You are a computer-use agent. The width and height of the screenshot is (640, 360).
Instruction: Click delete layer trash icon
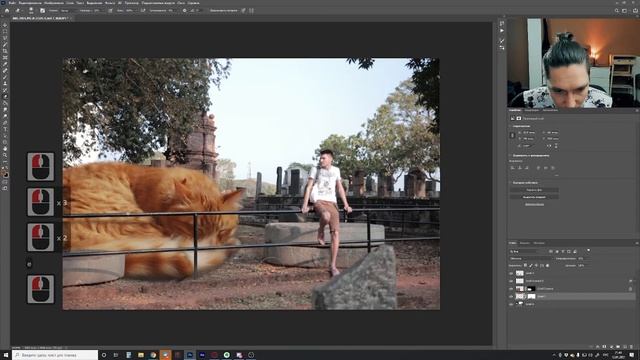pyautogui.click(x=631, y=347)
